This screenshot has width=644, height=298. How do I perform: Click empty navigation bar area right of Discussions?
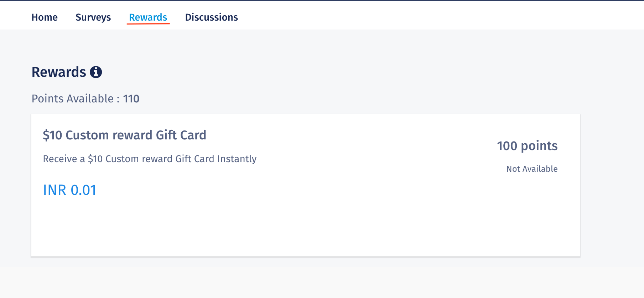tap(427, 16)
